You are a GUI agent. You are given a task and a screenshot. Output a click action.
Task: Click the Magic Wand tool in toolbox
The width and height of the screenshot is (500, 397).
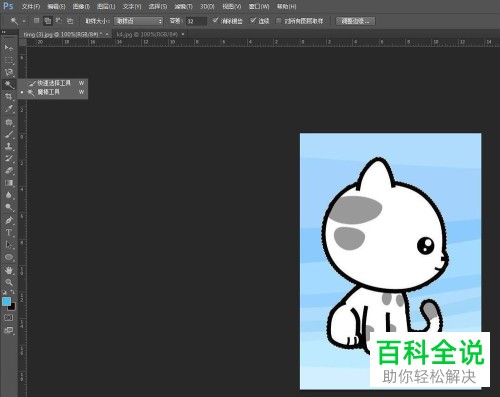tap(9, 84)
